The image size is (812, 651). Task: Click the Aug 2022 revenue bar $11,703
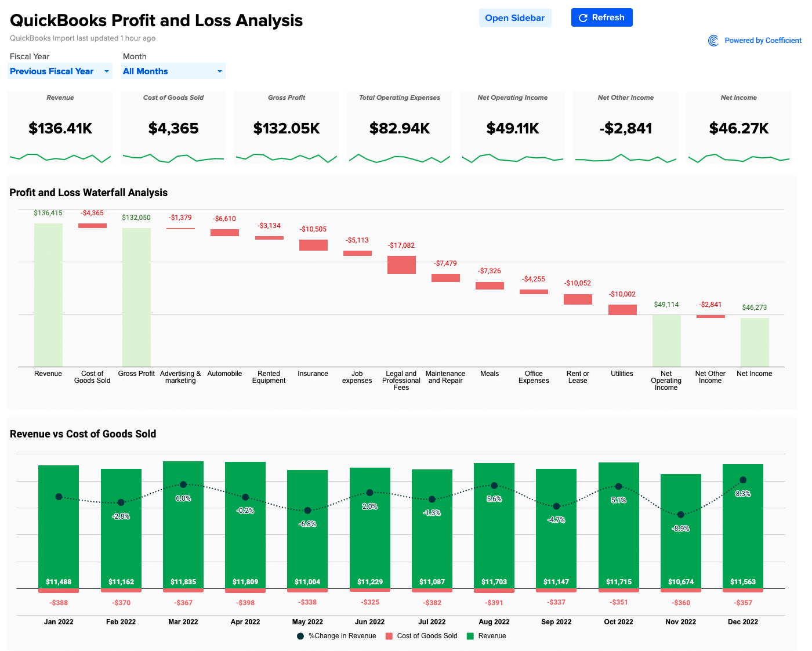pos(494,526)
